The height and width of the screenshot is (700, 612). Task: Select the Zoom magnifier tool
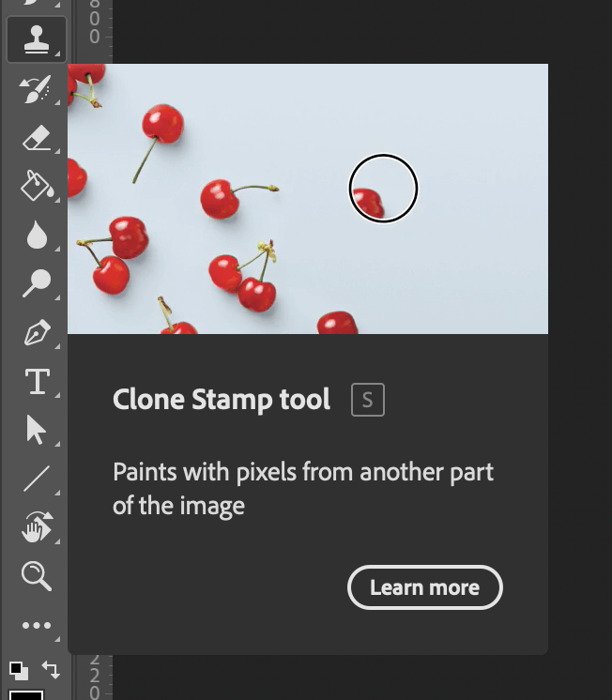click(x=36, y=575)
